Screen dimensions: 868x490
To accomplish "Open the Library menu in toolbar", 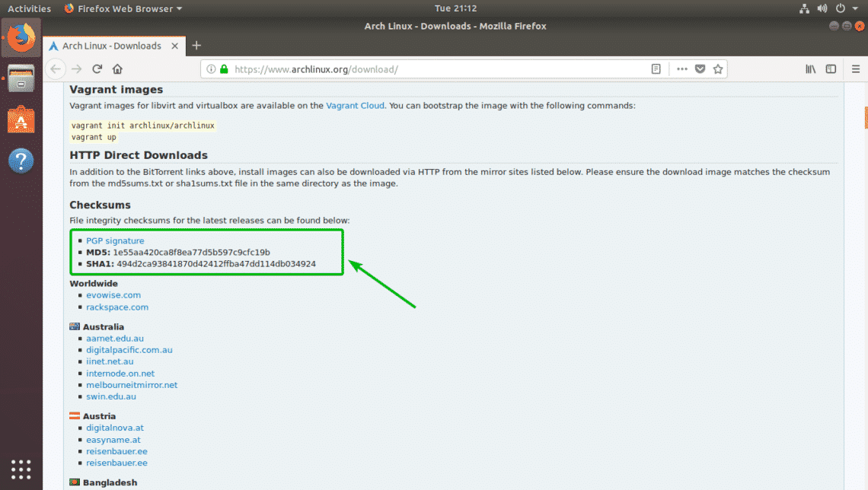I will pyautogui.click(x=810, y=69).
